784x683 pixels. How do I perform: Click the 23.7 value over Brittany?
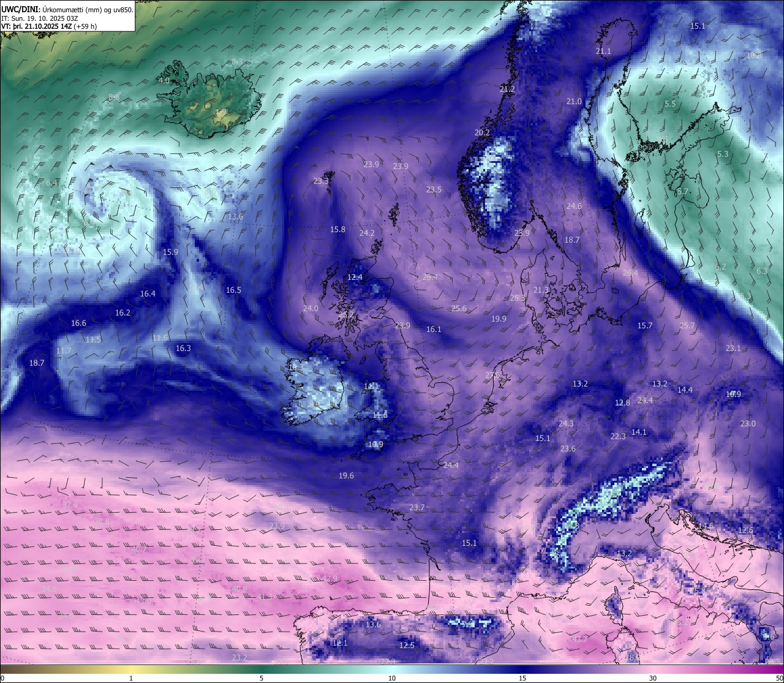(417, 508)
